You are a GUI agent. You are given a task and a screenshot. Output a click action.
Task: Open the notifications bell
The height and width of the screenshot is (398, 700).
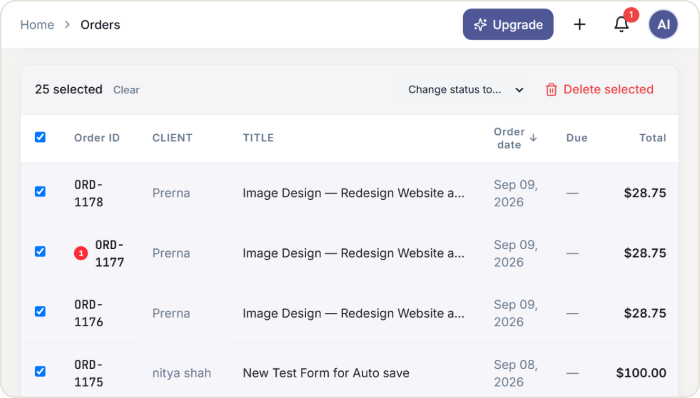tap(621, 24)
